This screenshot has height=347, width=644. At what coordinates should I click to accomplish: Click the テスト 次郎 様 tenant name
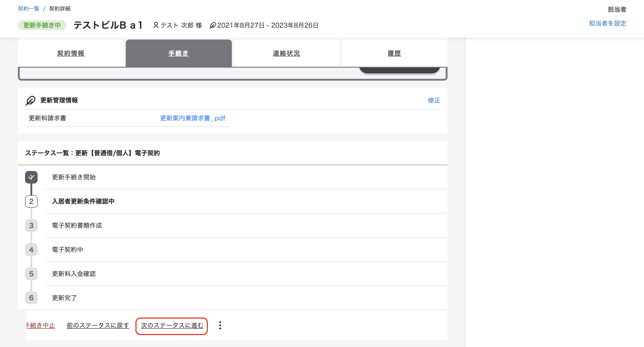181,25
